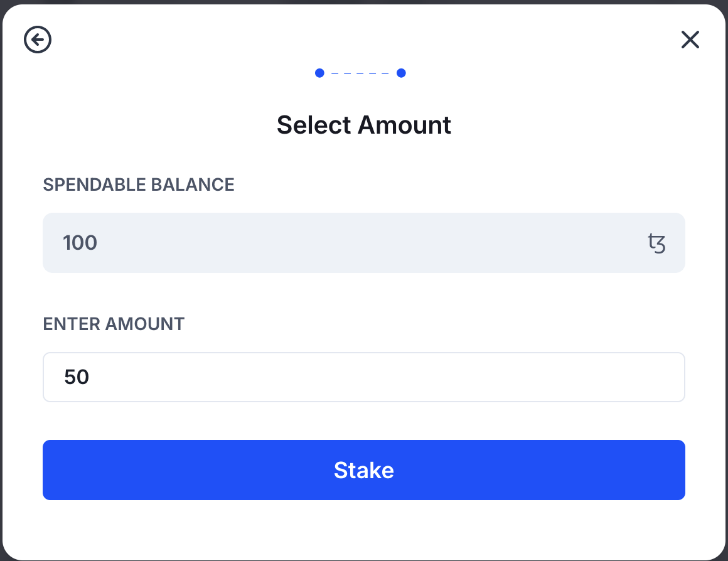Click blank space between back arrow and close icon
Image resolution: width=728 pixels, height=561 pixels.
pos(363,35)
